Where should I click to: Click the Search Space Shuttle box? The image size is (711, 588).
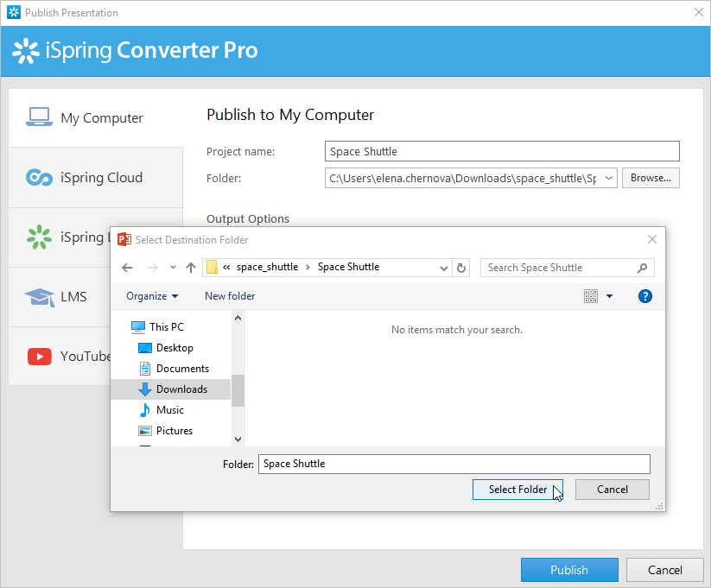tap(567, 268)
